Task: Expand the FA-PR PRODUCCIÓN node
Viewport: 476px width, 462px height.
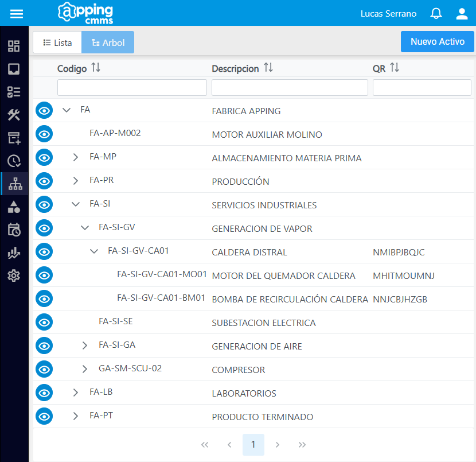Action: (x=75, y=181)
